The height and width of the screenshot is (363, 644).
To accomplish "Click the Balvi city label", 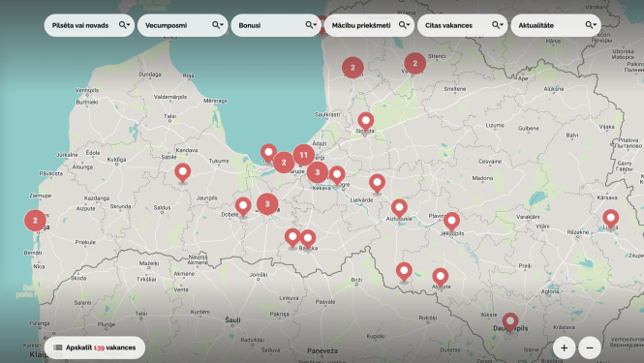I will pyautogui.click(x=572, y=136).
